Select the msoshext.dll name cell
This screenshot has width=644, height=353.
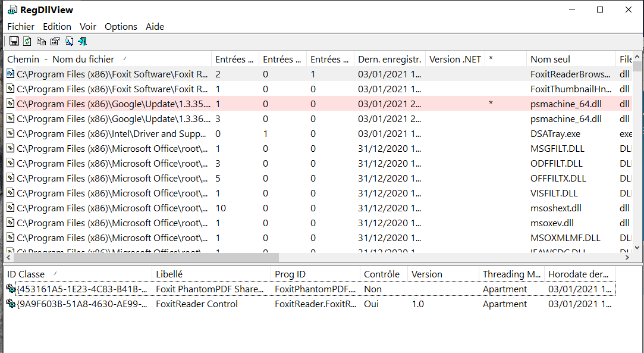pos(556,208)
